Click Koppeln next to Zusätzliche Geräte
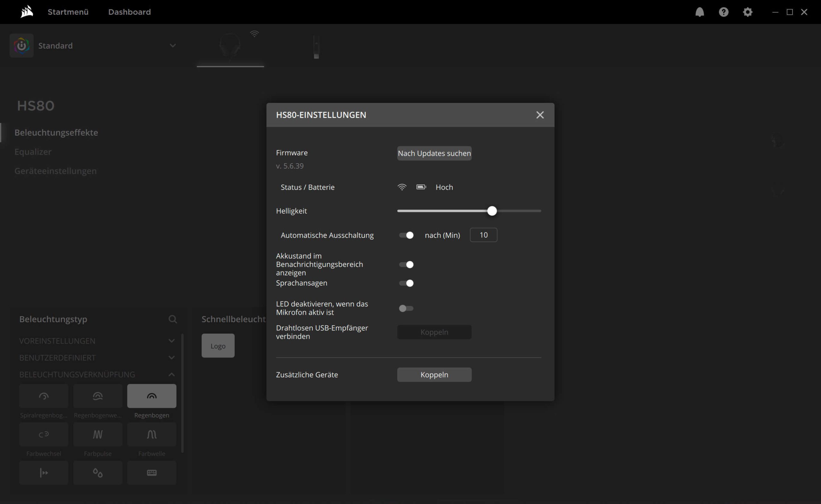 click(434, 375)
